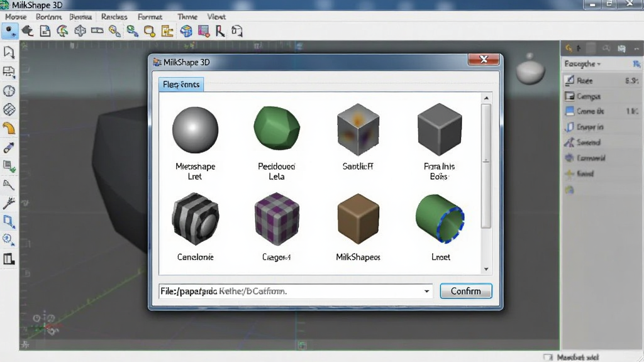Click the document page toolbar icon
This screenshot has width=644, height=362.
click(x=45, y=31)
